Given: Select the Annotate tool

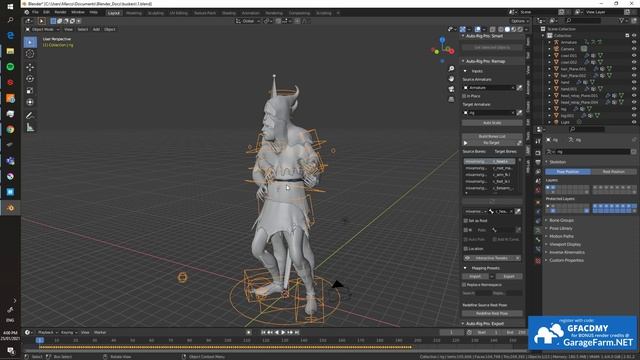Looking at the screenshot, I should pyautogui.click(x=30, y=116).
